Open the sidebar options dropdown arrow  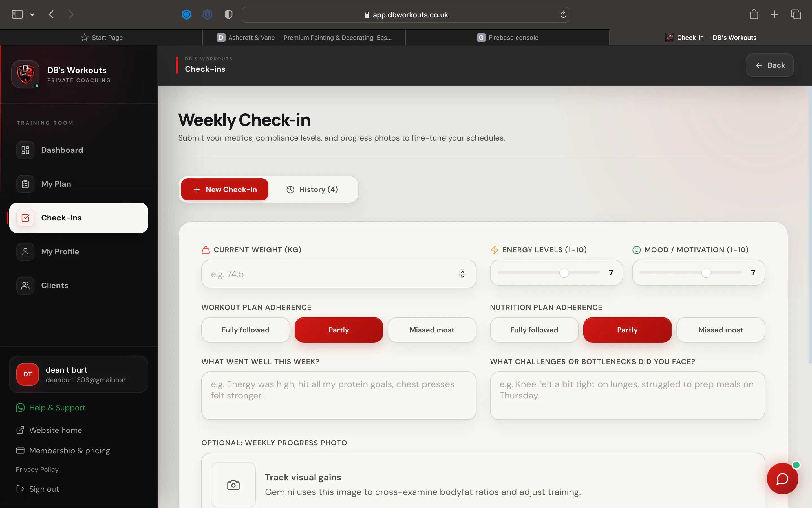[x=32, y=14]
